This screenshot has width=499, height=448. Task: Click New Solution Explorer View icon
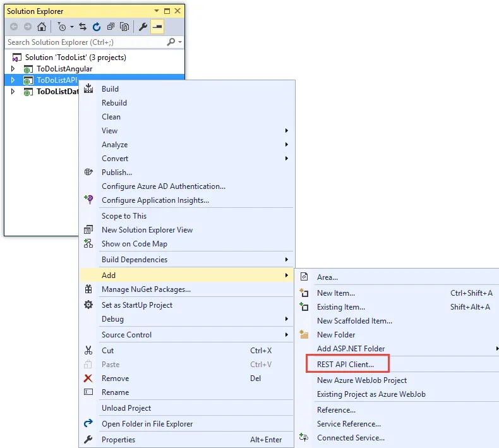coord(88,229)
